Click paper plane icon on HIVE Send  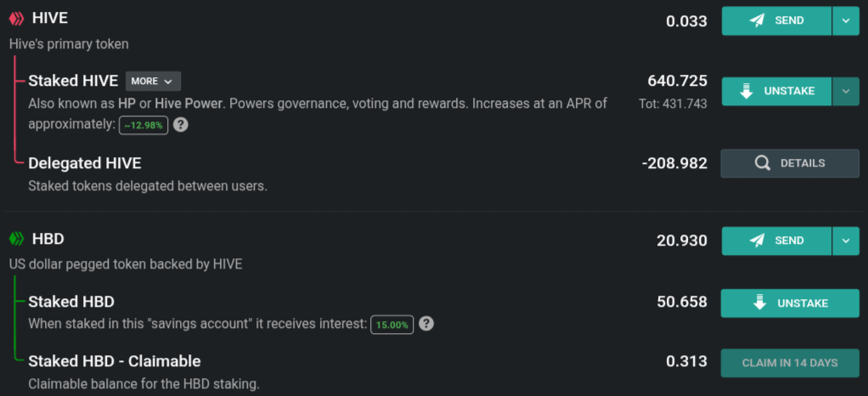click(757, 20)
